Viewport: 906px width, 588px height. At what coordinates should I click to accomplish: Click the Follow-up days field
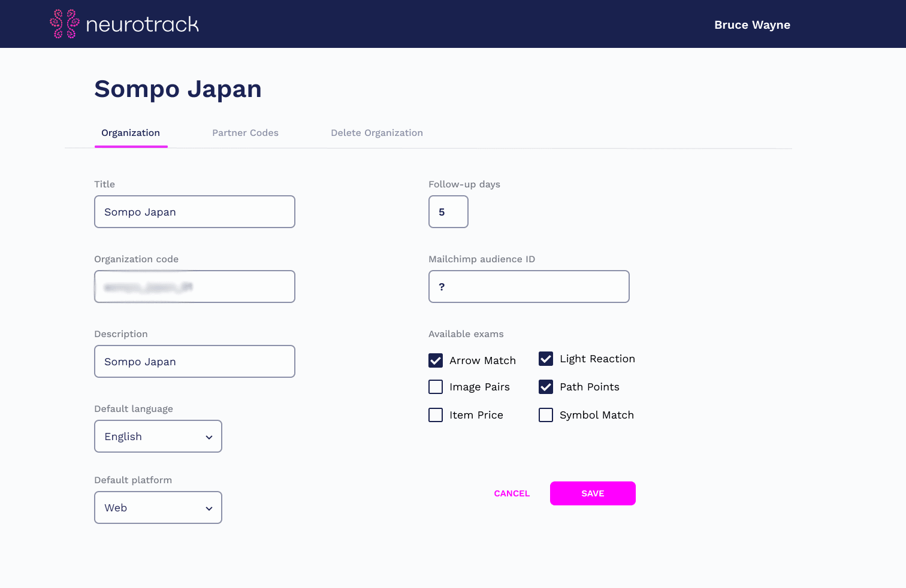pos(448,211)
